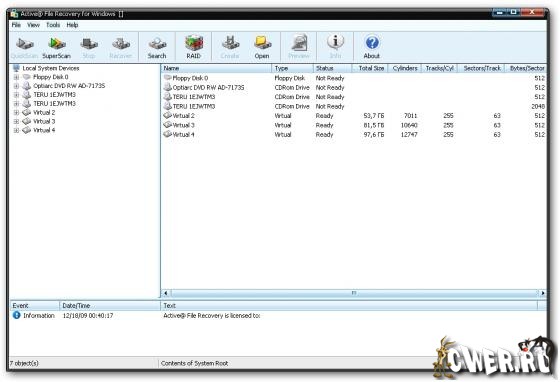Image resolution: width=560 pixels, height=382 pixels.
Task: Show the About dialog
Action: (x=371, y=47)
